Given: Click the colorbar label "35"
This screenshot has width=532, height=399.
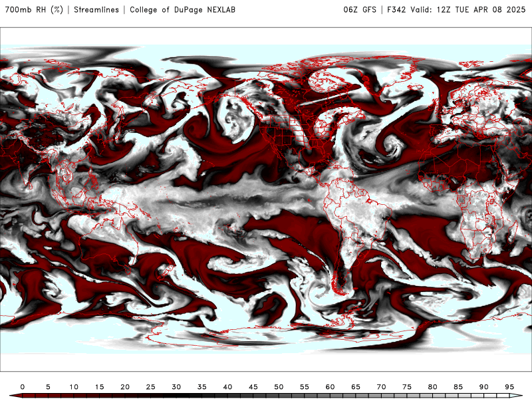Looking at the screenshot, I should tap(202, 387).
